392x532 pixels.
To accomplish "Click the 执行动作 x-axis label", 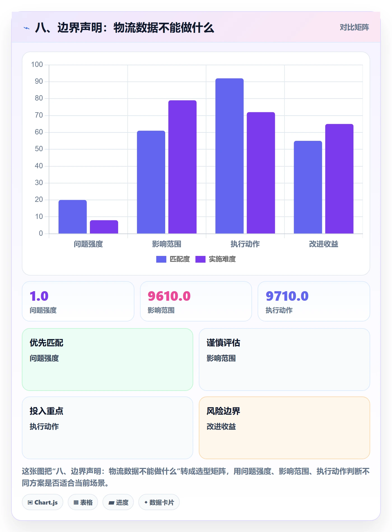I will (245, 244).
